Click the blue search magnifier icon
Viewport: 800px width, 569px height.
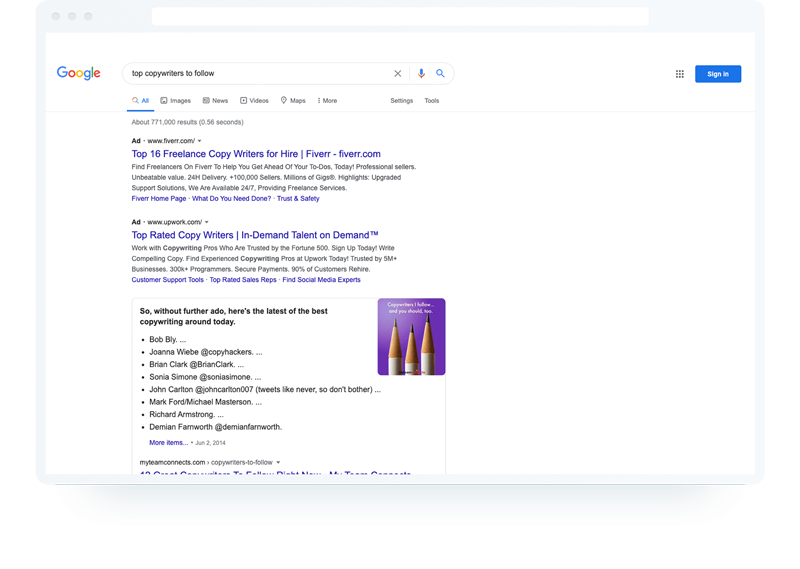(x=440, y=73)
